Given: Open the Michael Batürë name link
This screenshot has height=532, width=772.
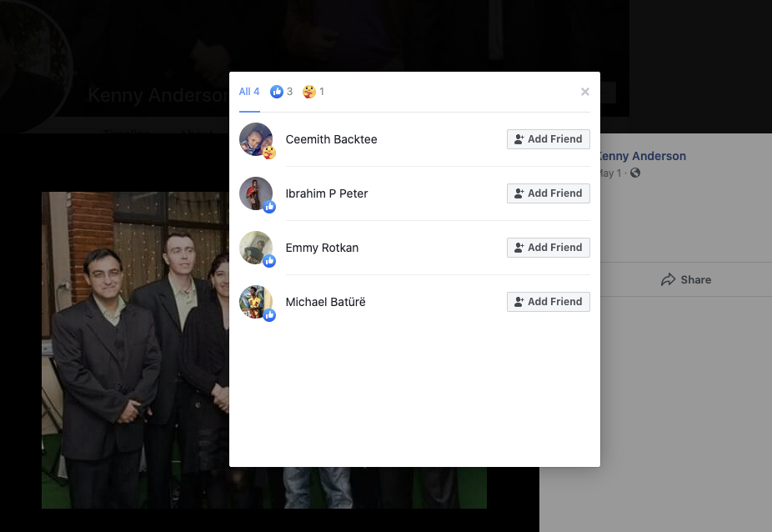Looking at the screenshot, I should [x=325, y=302].
